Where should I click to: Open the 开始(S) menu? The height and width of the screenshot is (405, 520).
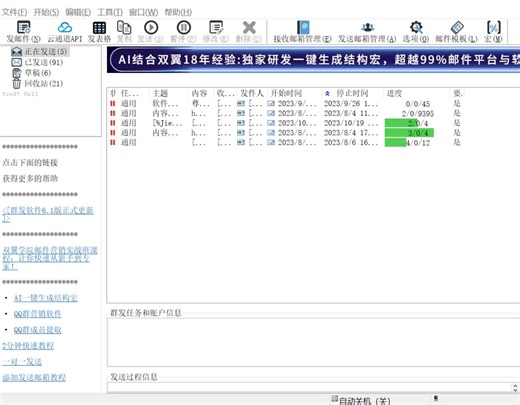[46, 12]
